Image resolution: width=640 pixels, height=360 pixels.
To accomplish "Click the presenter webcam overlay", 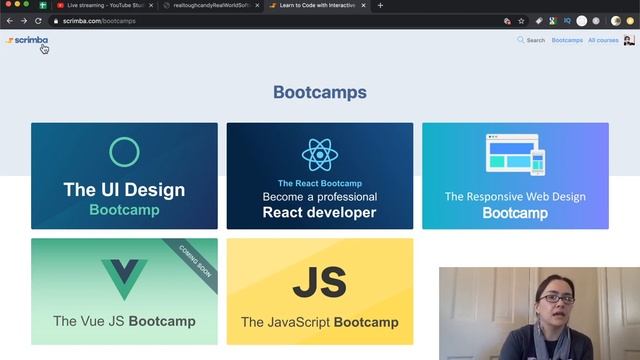I will [x=540, y=313].
